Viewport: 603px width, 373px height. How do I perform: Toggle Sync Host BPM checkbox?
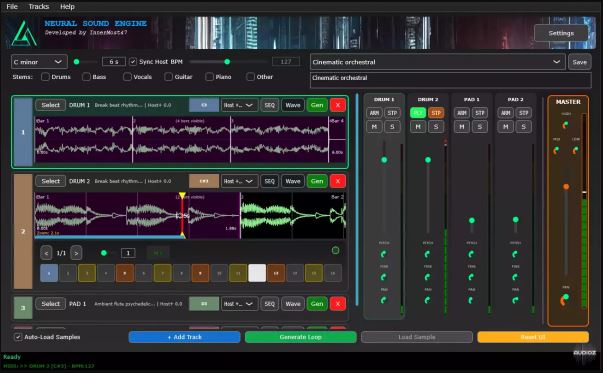pyautogui.click(x=133, y=62)
